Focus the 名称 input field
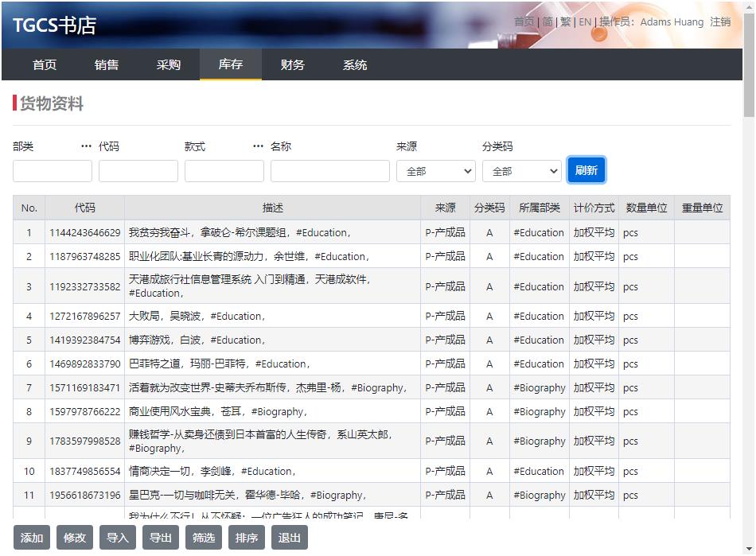Screen dimensions: 756x556 click(x=330, y=171)
